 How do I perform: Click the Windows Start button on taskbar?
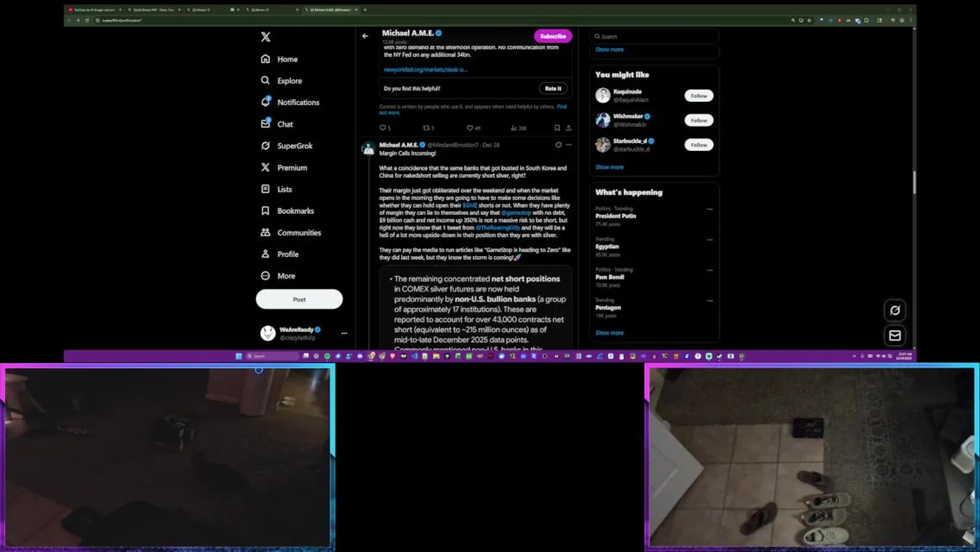tap(238, 356)
